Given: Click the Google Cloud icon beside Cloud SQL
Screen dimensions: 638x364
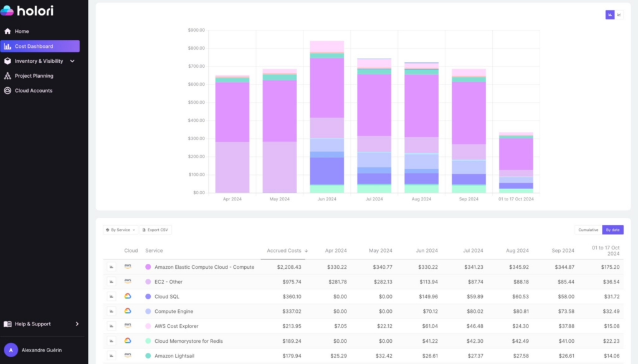Looking at the screenshot, I should [128, 296].
